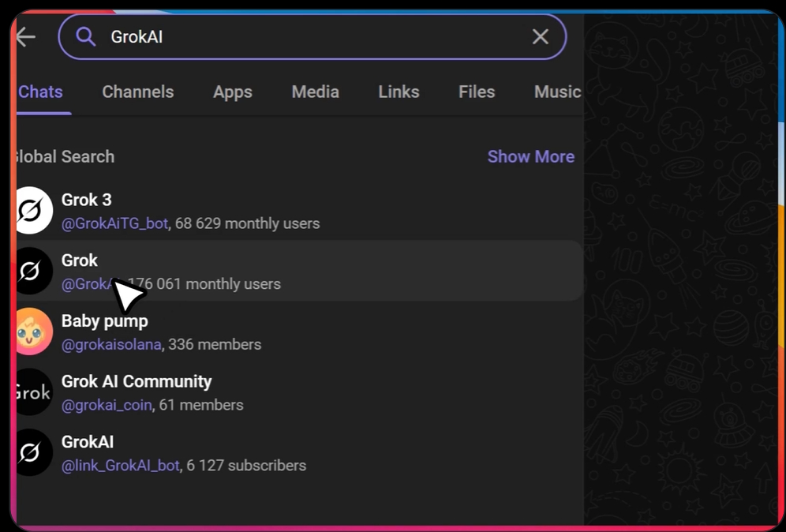Click the back arrow beside search bar
The width and height of the screenshot is (786, 532).
tap(25, 37)
